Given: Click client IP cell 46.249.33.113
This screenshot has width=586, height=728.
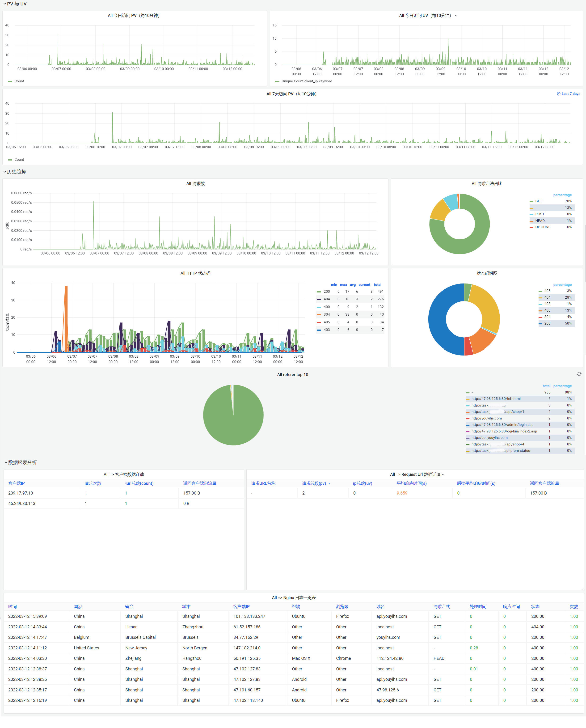Looking at the screenshot, I should coord(22,504).
